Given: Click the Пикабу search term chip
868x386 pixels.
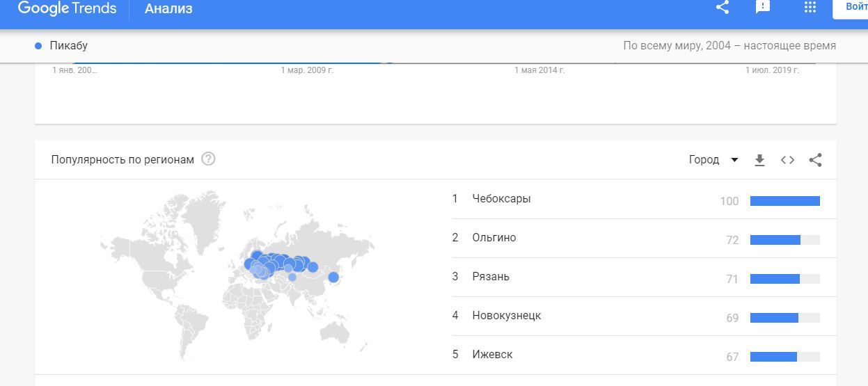Looking at the screenshot, I should pyautogui.click(x=68, y=46).
